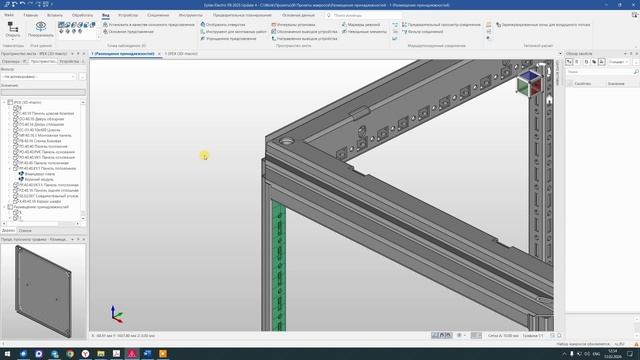Open File Explorer from the taskbar
Viewport: 640px width, 360px height.
click(101, 353)
